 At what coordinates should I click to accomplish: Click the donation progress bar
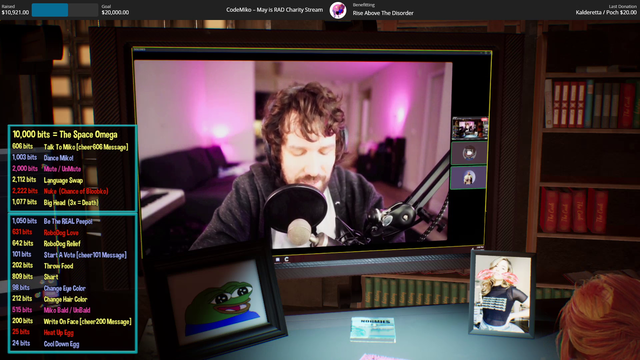click(x=65, y=10)
